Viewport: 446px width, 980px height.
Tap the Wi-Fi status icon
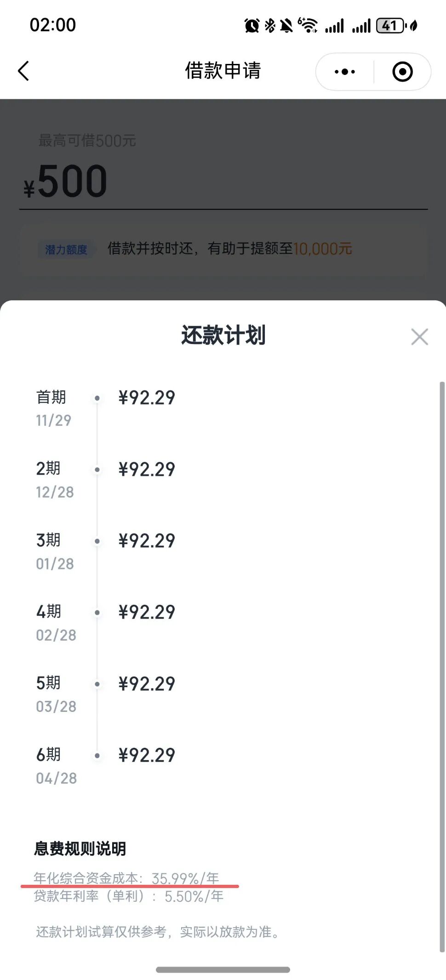coord(308,25)
